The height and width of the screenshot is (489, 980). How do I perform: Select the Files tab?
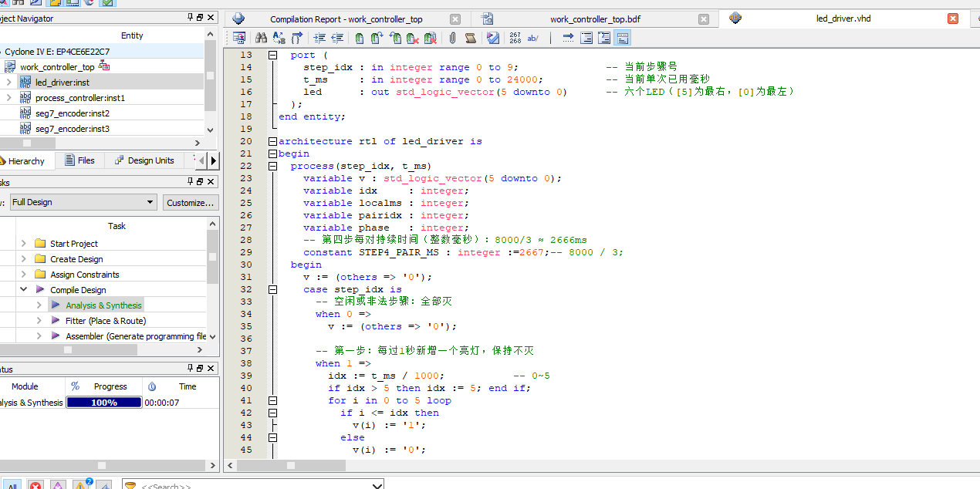(79, 160)
